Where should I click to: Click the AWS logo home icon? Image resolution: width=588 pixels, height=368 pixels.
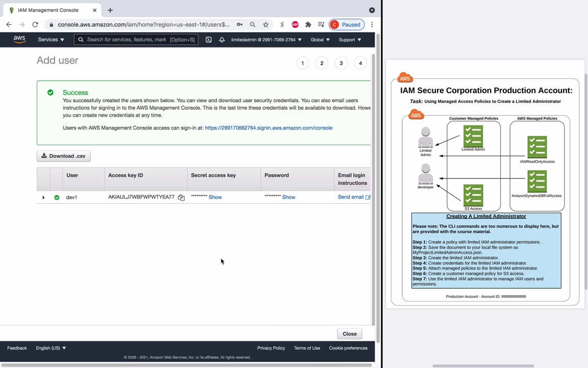click(19, 39)
